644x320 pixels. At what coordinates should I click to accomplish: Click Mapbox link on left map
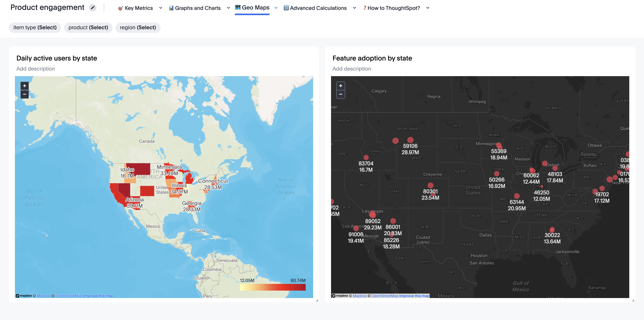pyautogui.click(x=44, y=296)
